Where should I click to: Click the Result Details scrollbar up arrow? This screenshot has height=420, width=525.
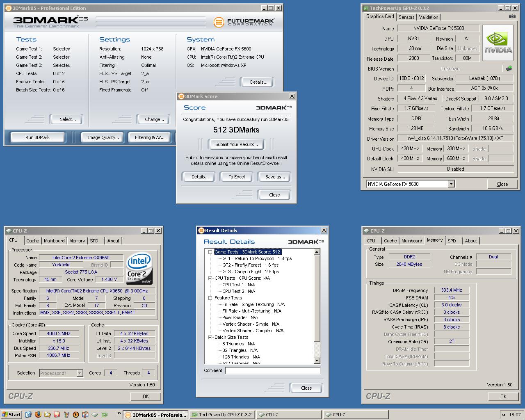click(317, 252)
